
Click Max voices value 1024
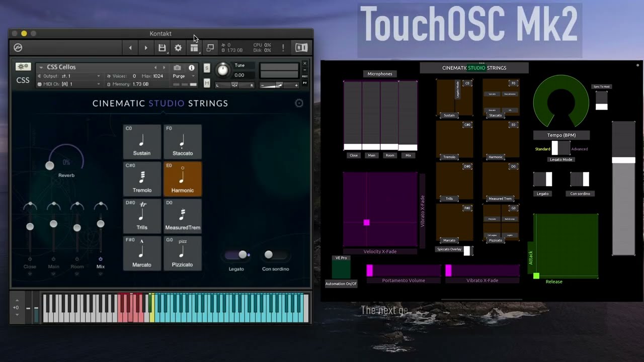(x=158, y=76)
